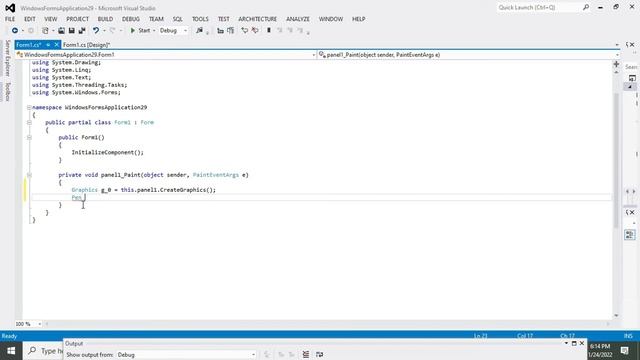Close the Form1.cs tab with its X
Viewport: 640px width, 360px height.
[56, 45]
